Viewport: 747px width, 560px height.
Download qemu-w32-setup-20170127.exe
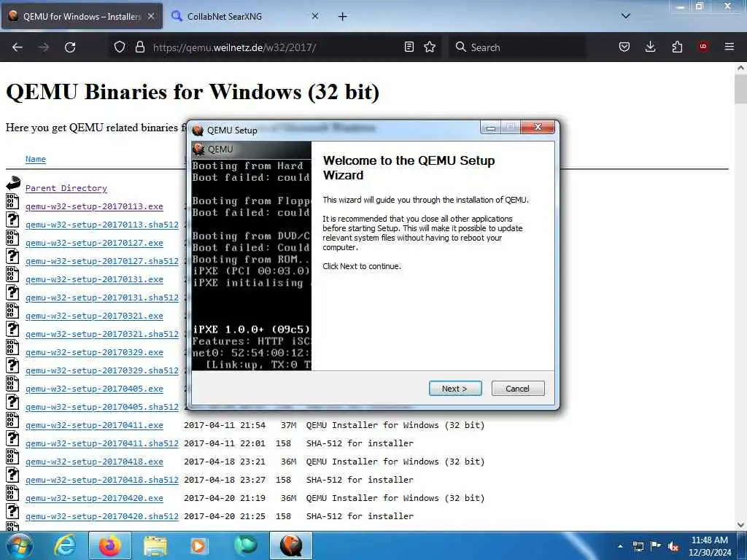[94, 243]
